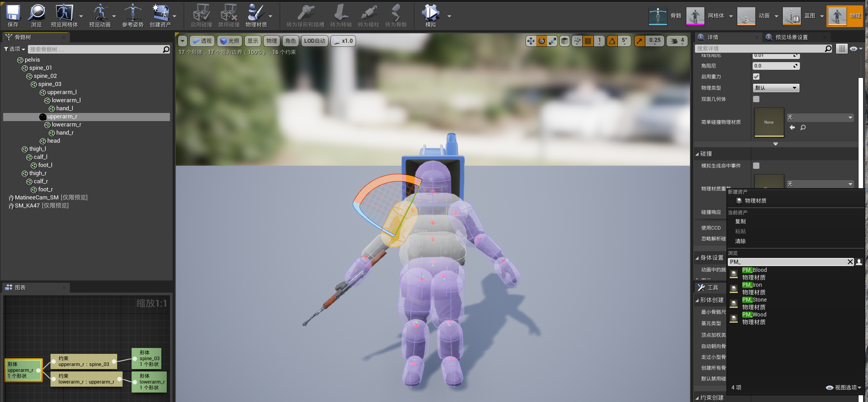Open the scale snap 0.25 dropdown
The height and width of the screenshot is (402, 868).
655,41
